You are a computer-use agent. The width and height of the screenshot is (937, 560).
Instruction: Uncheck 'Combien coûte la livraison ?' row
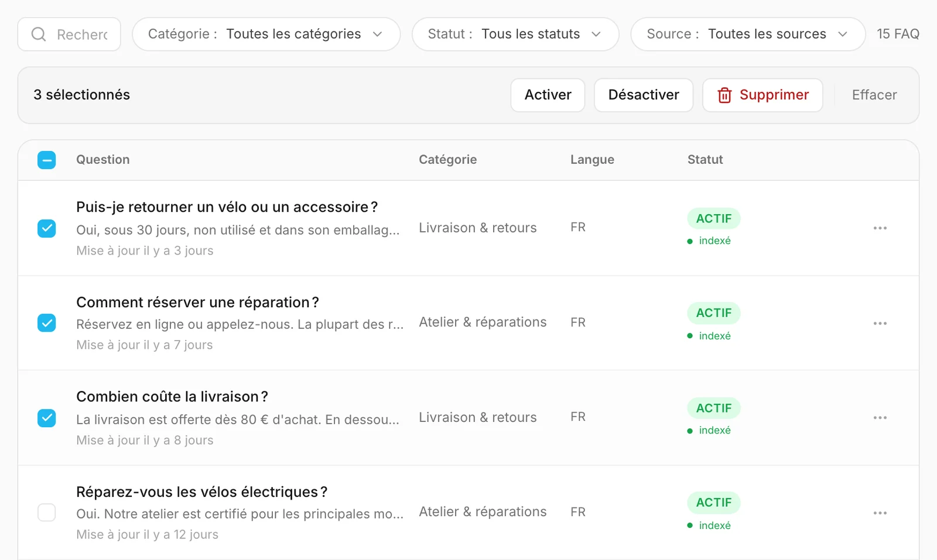[47, 418]
